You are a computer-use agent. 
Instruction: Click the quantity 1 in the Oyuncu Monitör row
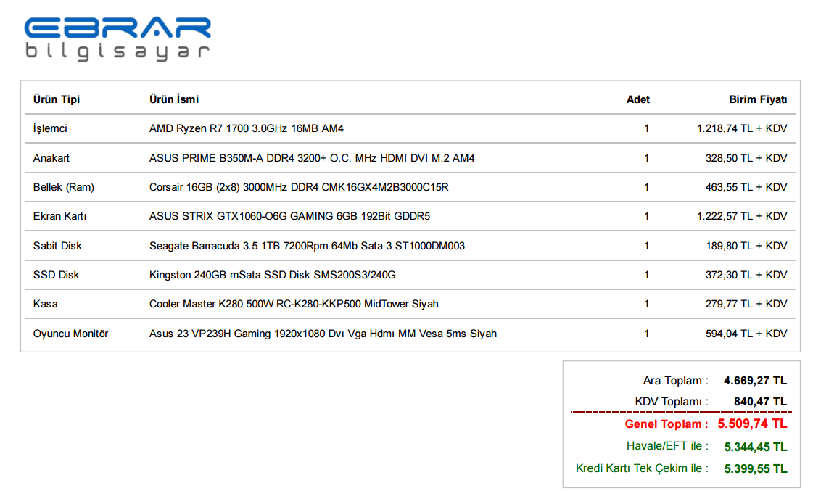(647, 334)
